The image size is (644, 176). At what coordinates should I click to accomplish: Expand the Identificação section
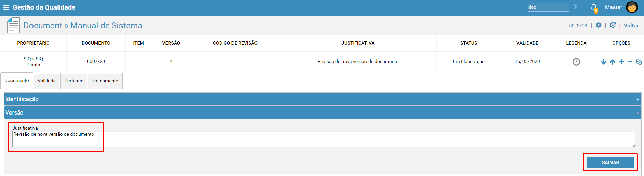point(323,99)
